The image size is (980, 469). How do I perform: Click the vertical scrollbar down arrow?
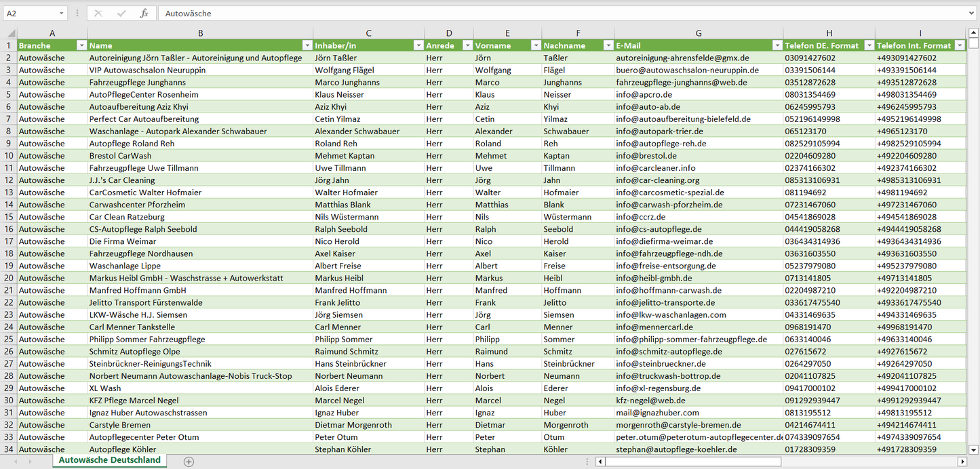974,449
